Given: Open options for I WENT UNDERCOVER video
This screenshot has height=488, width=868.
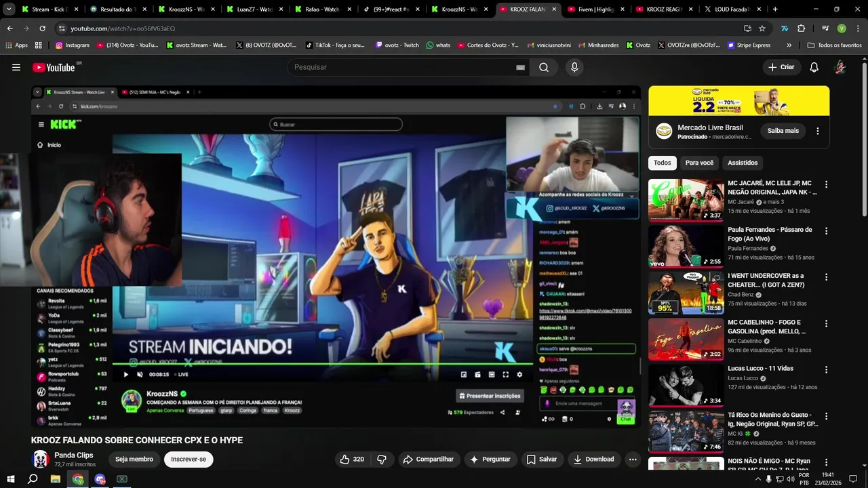Looking at the screenshot, I should pyautogui.click(x=826, y=277).
